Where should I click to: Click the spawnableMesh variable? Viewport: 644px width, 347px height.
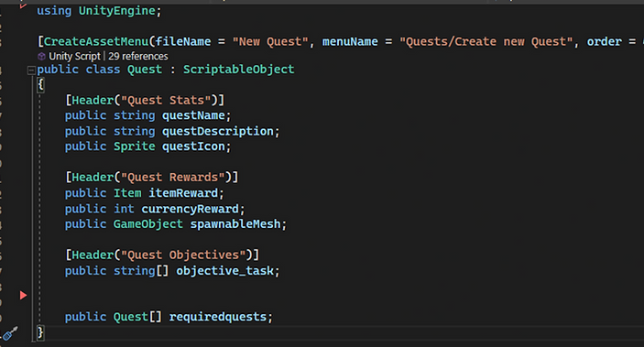click(x=235, y=224)
